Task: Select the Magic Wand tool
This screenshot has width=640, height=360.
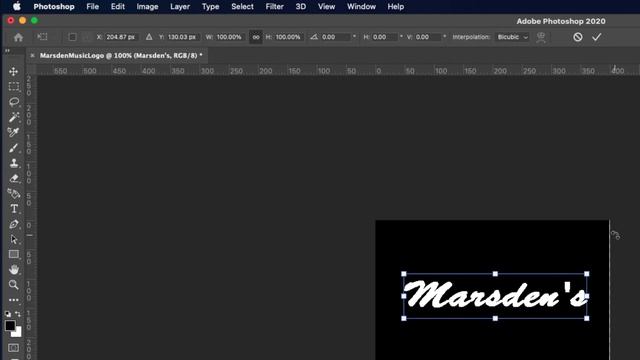Action: point(13,117)
